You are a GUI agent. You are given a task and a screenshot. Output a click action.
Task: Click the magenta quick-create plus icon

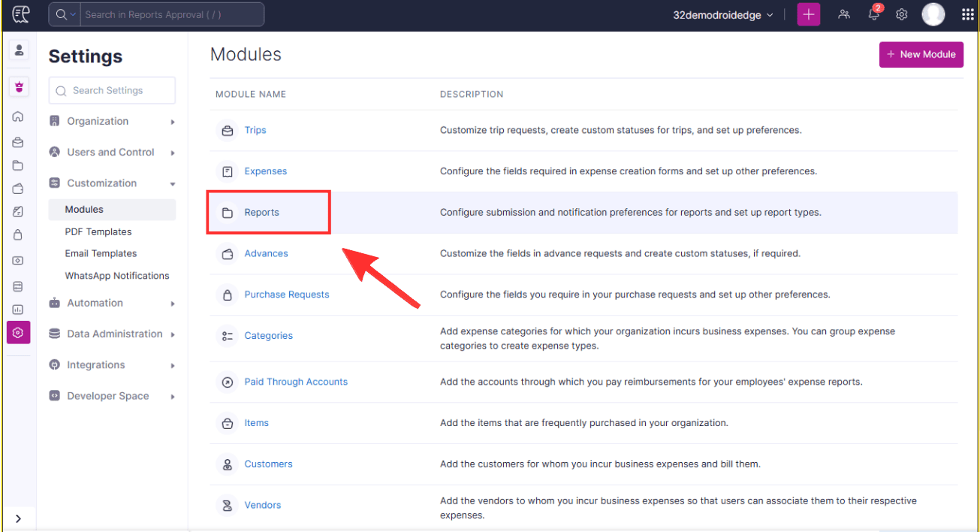pyautogui.click(x=808, y=14)
